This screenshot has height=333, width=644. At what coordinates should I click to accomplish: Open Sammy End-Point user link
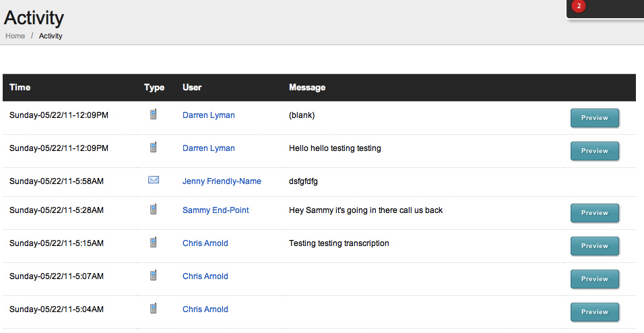click(x=216, y=210)
